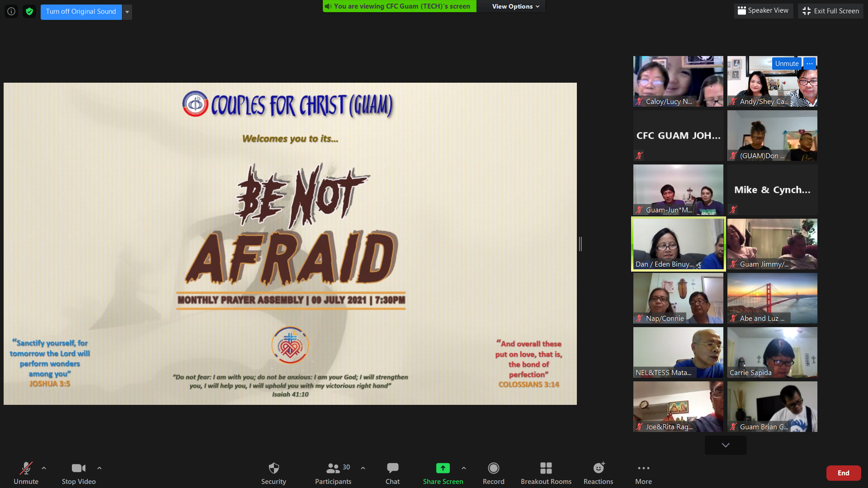Image resolution: width=868 pixels, height=488 pixels.
Task: Click the green encryption shield icon
Action: (x=29, y=11)
